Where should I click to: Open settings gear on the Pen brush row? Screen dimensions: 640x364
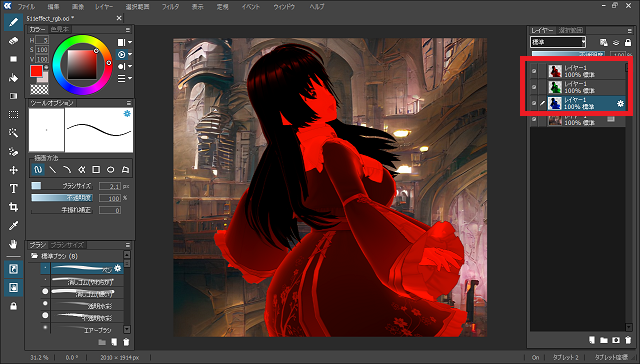118,268
